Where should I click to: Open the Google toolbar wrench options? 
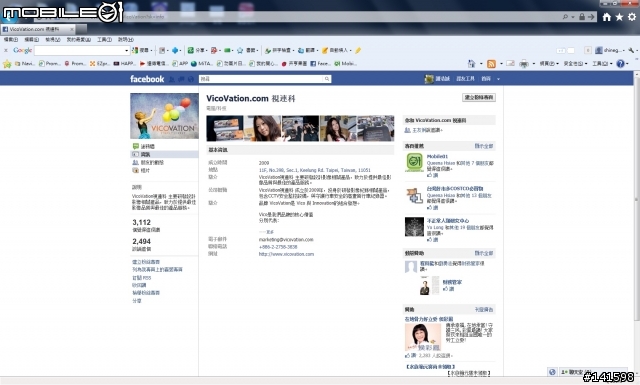[x=631, y=50]
